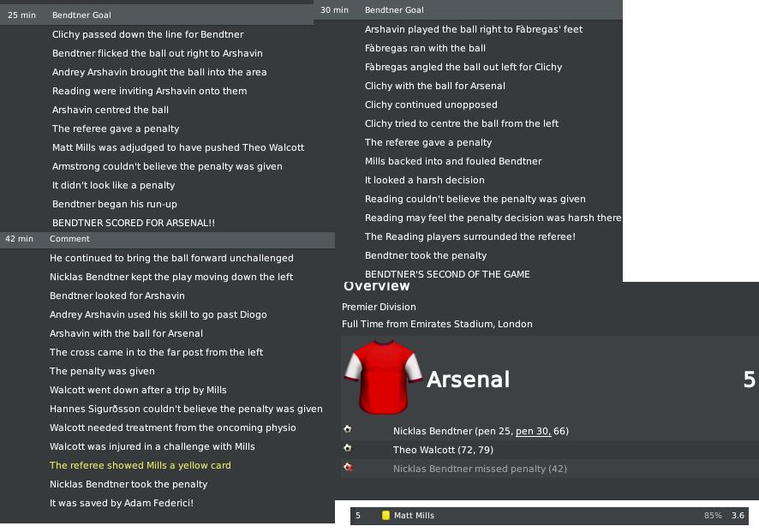Click the Nicklas Bendtner missed penalty (42) row
759x532 pixels.
click(550, 469)
